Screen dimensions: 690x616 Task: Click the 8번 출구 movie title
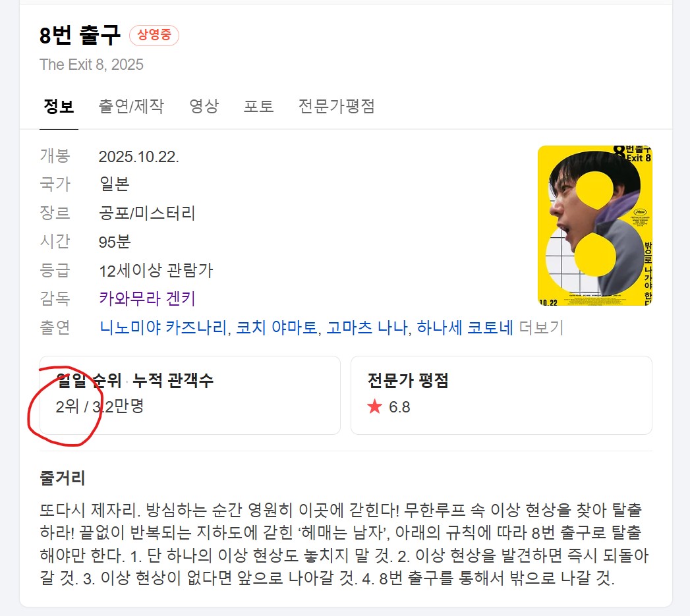[80, 35]
